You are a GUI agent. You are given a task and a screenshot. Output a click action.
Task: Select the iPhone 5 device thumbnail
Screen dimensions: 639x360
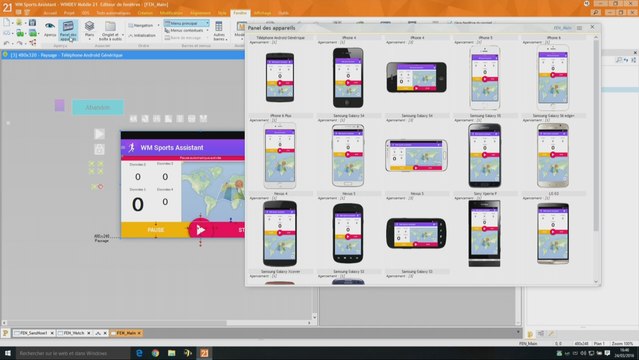click(x=485, y=77)
